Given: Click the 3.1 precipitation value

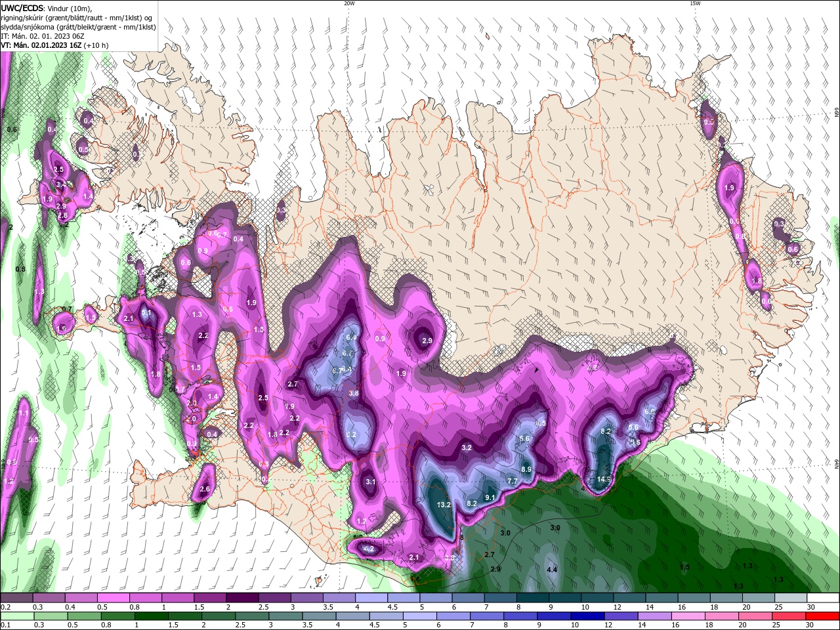Looking at the screenshot, I should [x=371, y=482].
